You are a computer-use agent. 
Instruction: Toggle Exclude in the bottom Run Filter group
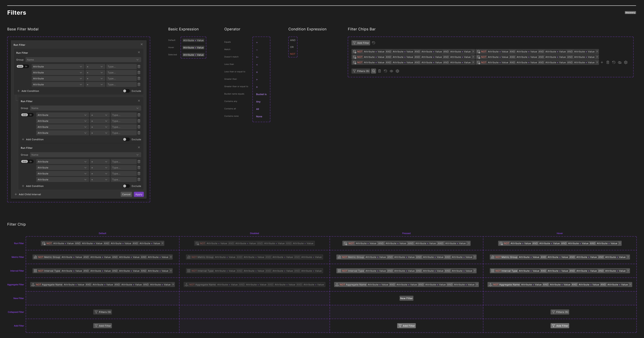tap(126, 186)
